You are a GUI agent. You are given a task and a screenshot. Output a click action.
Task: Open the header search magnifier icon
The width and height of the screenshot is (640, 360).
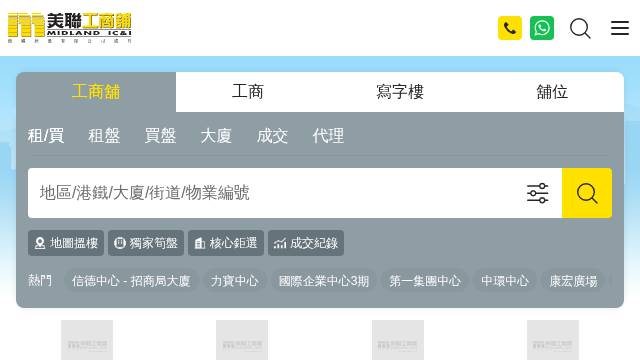[x=580, y=28]
